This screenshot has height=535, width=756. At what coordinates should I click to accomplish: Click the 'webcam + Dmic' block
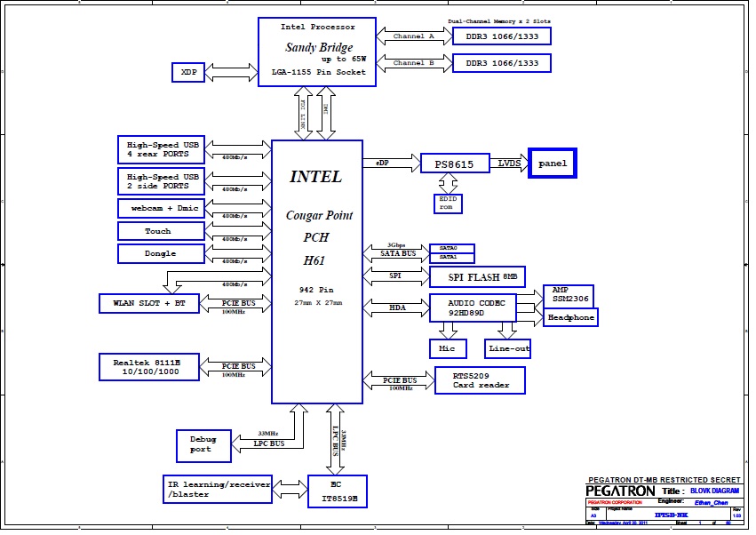pos(162,209)
